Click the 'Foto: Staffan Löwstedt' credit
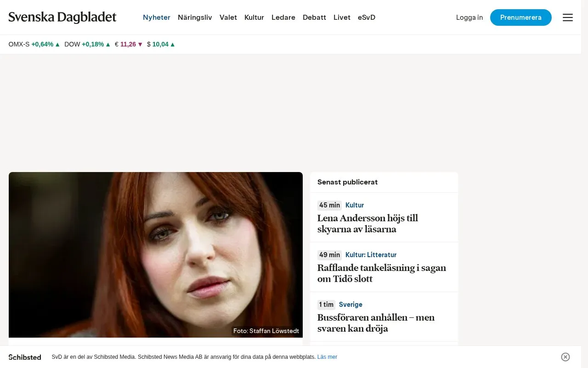This screenshot has width=588, height=368. [266, 331]
